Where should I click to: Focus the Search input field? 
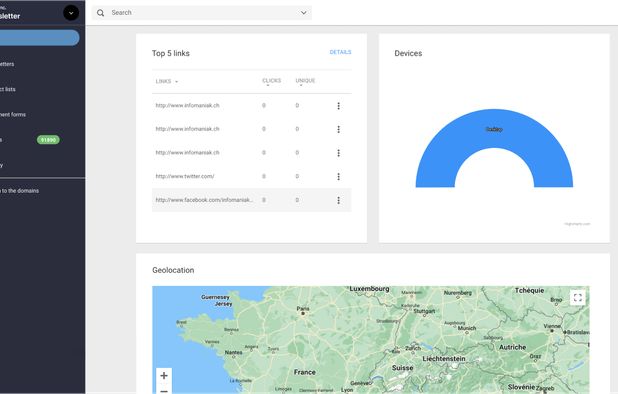coord(202,13)
